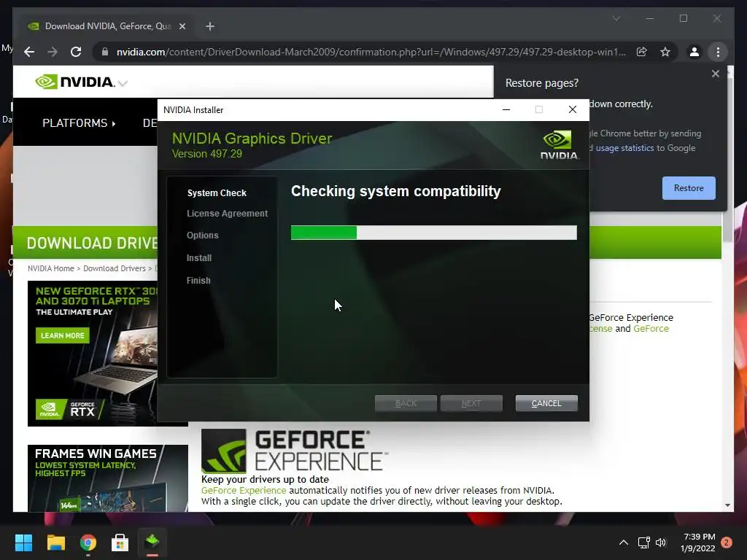Open Microsoft Store from taskbar
This screenshot has width=747, height=560.
tap(120, 542)
